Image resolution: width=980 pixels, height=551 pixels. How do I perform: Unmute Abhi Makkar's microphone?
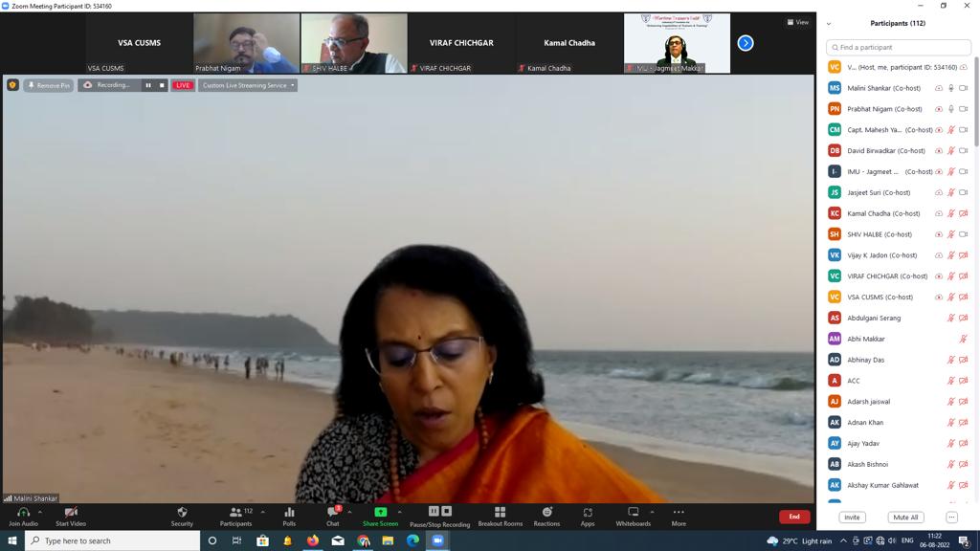click(963, 339)
